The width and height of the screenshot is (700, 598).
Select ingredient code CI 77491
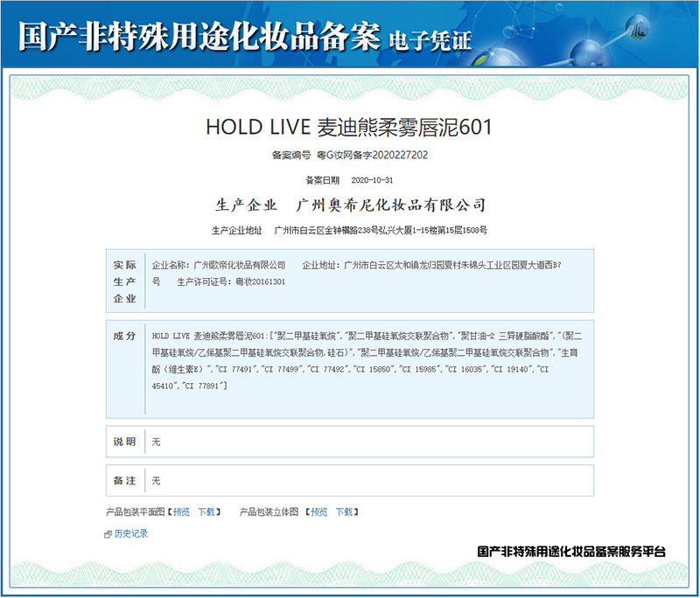click(x=236, y=369)
